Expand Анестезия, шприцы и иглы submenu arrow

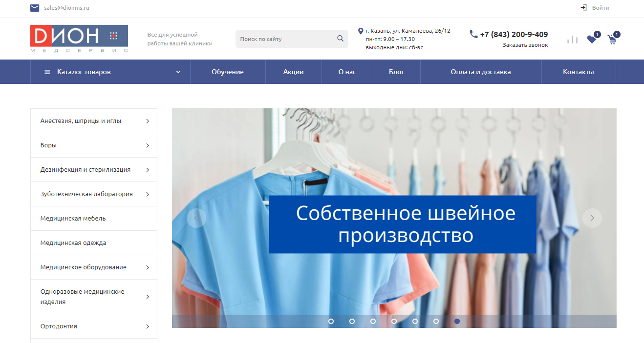[x=148, y=121]
